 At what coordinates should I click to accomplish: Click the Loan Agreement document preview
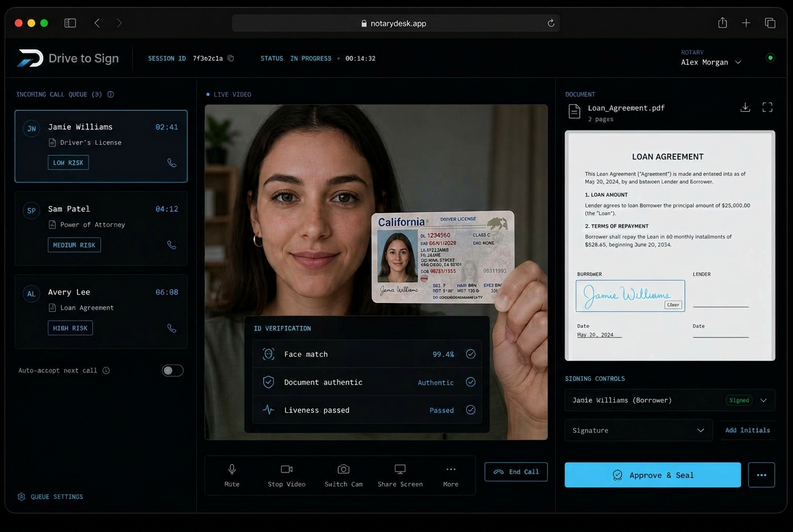point(670,246)
